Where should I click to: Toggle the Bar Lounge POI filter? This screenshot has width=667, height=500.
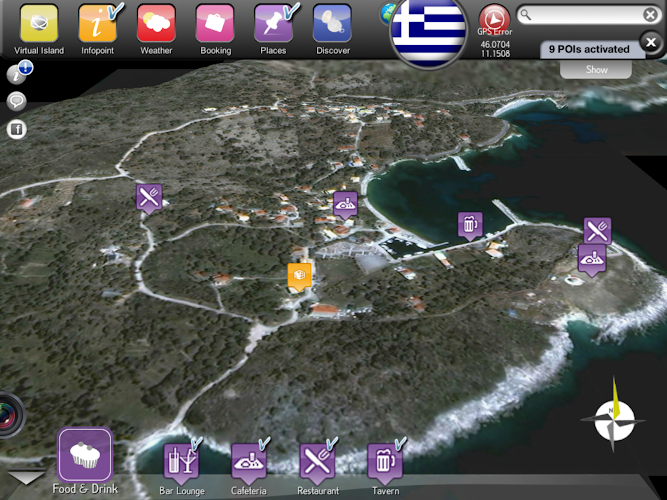(x=181, y=462)
